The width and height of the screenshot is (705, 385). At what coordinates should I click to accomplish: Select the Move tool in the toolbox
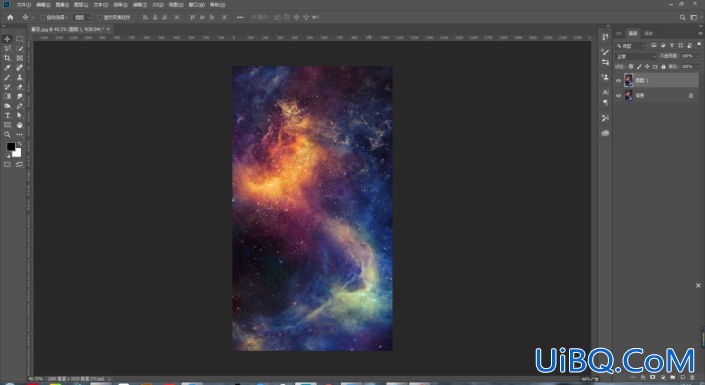[7, 39]
